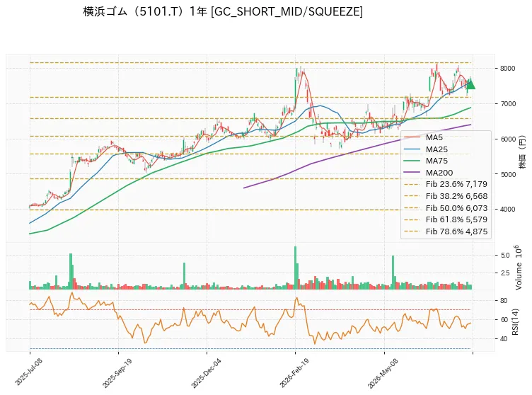Click the green triangle signal marker

(x=470, y=84)
